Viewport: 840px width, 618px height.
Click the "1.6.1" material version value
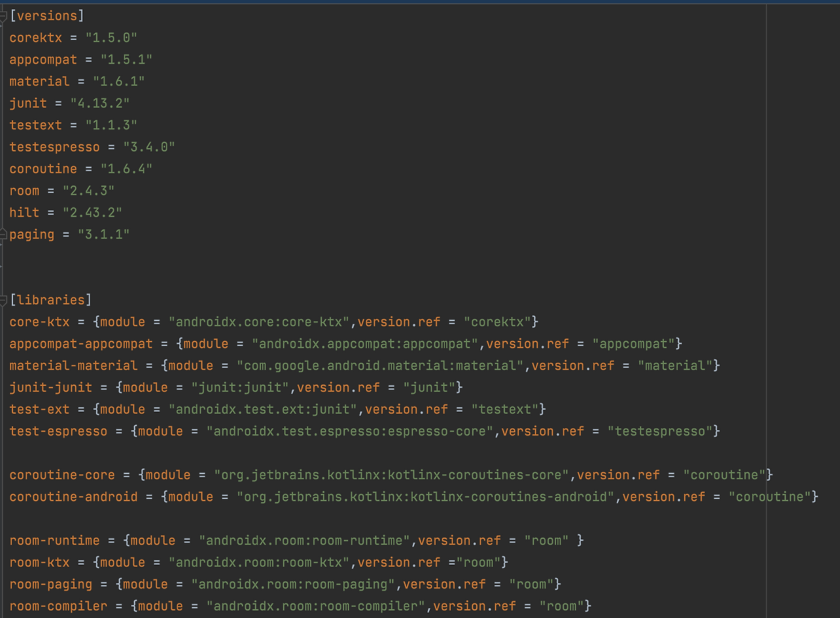tap(118, 81)
